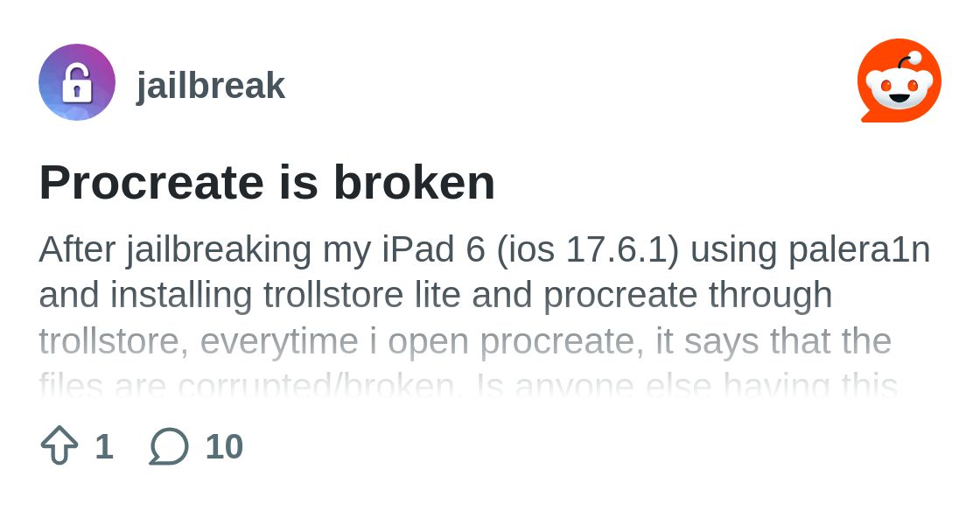The height and width of the screenshot is (511, 980).
Task: Open the 'Procreate is broken' post title
Action: (267, 182)
